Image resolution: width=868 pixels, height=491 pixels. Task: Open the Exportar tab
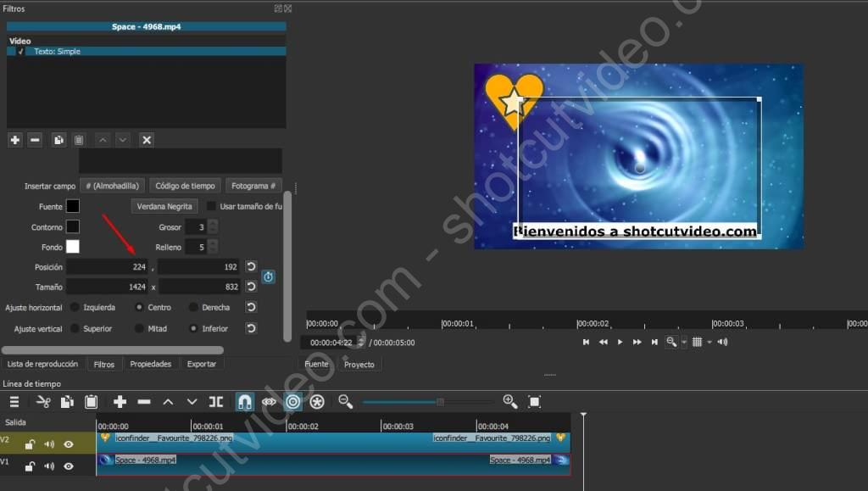click(202, 364)
